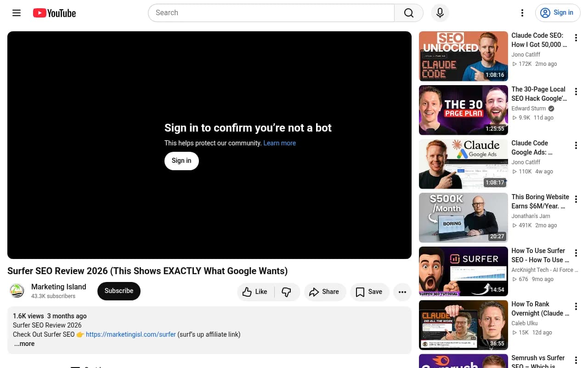Open options for Claude Code Google Ads video
The height and width of the screenshot is (368, 588).
tap(576, 145)
